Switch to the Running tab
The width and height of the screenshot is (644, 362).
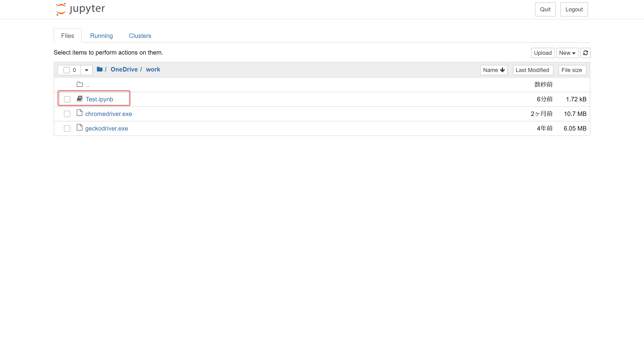click(x=101, y=36)
